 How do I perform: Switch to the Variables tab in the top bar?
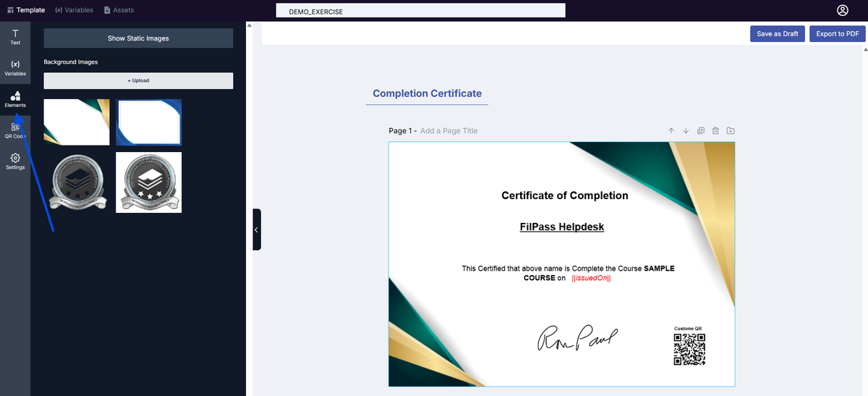point(74,10)
